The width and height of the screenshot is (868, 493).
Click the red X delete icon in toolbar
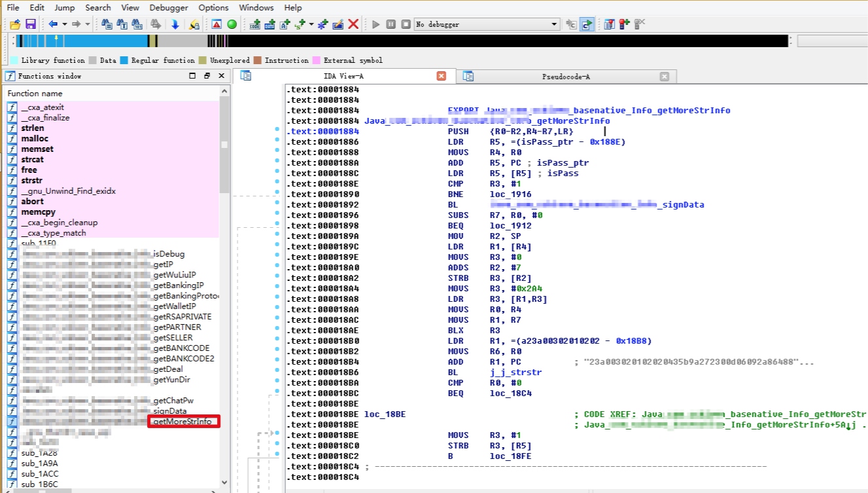[353, 24]
